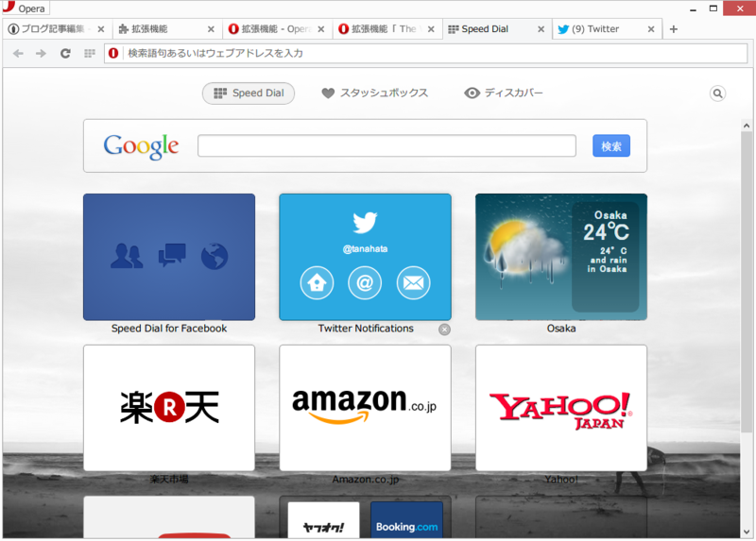
Task: Open the Osaka weather tile
Action: [561, 257]
